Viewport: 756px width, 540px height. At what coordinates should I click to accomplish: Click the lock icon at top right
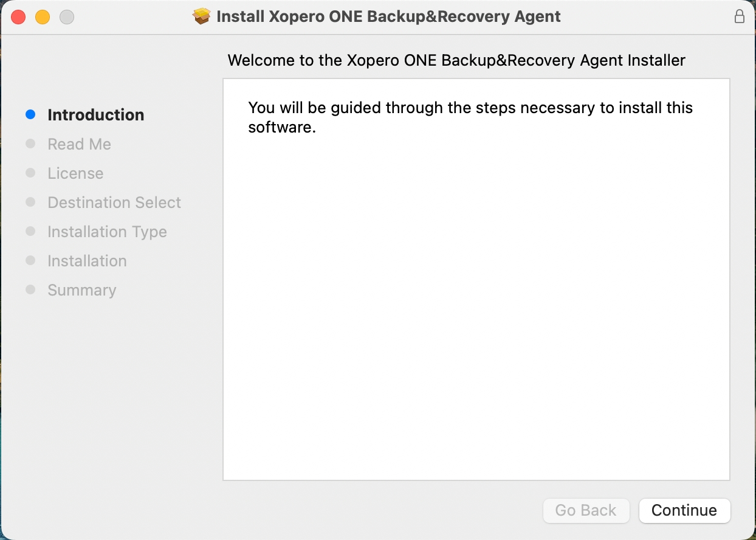(740, 16)
